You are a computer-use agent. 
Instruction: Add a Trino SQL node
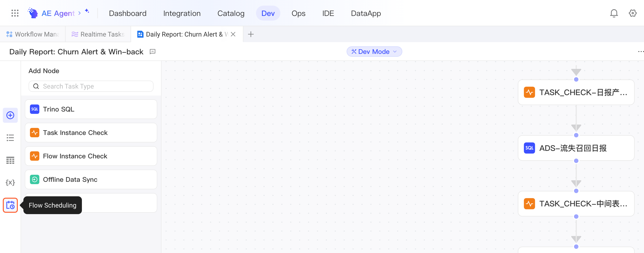(91, 109)
